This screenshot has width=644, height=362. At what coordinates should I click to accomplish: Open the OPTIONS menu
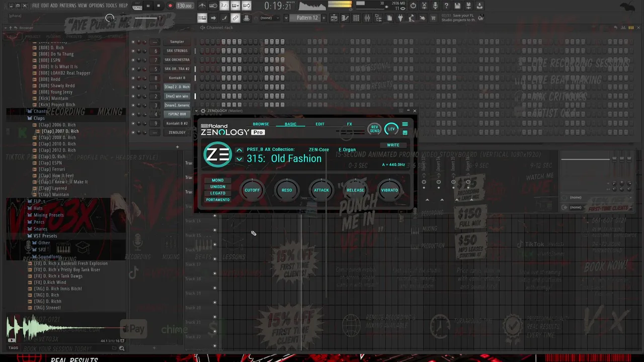point(97,6)
